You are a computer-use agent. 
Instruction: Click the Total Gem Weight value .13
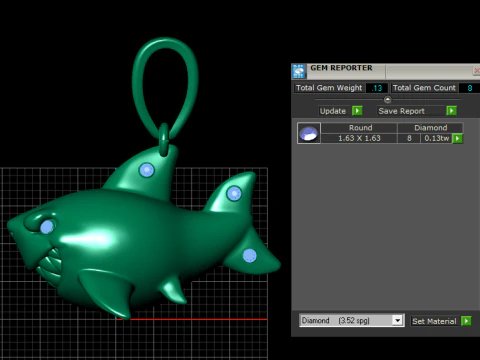(x=377, y=88)
